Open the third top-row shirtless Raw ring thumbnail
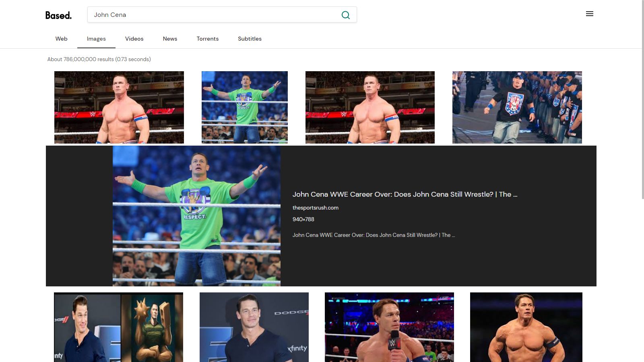The width and height of the screenshot is (644, 362). click(370, 107)
